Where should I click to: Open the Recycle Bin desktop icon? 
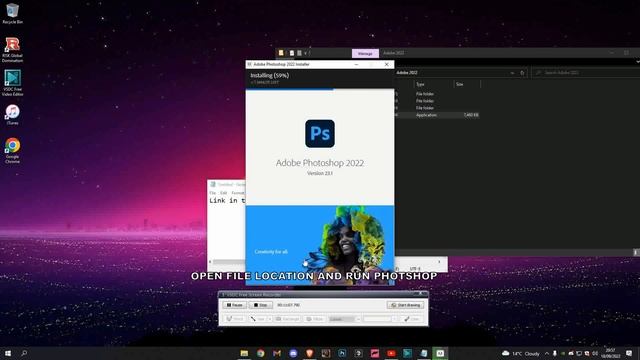pyautogui.click(x=12, y=13)
